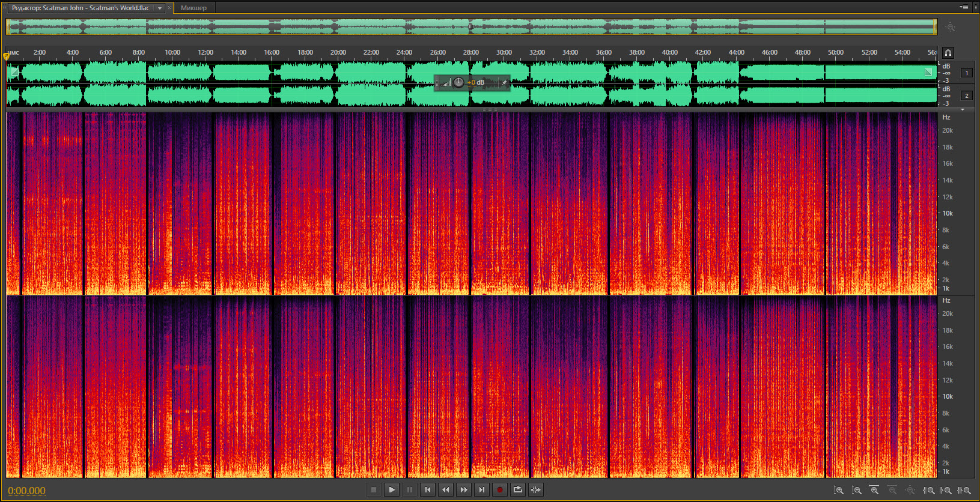
Task: Move playhead to previous marker
Action: 428,490
